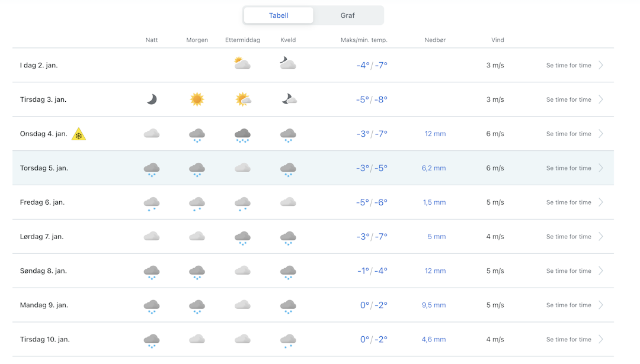The image size is (640, 364).
Task: Select the sleet icon for Saturday evening
Action: (288, 237)
